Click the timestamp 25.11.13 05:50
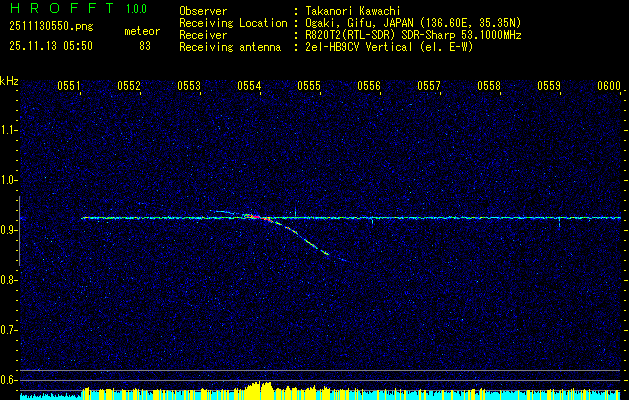 [51, 46]
